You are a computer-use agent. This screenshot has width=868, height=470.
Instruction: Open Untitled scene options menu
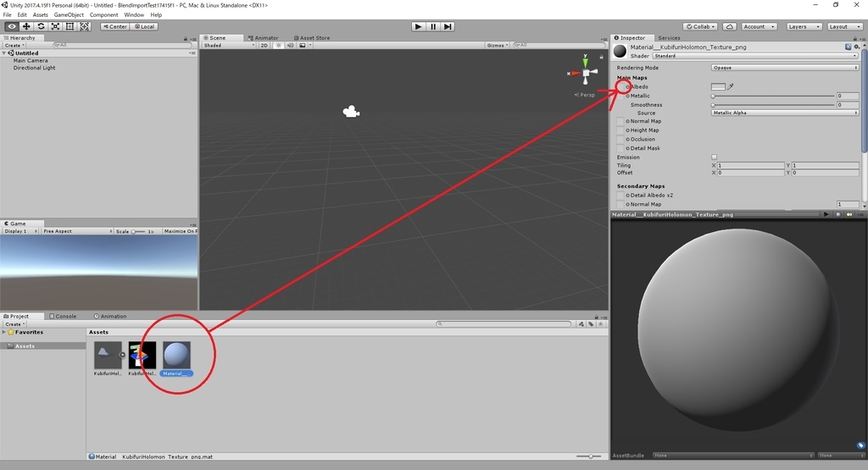point(192,53)
